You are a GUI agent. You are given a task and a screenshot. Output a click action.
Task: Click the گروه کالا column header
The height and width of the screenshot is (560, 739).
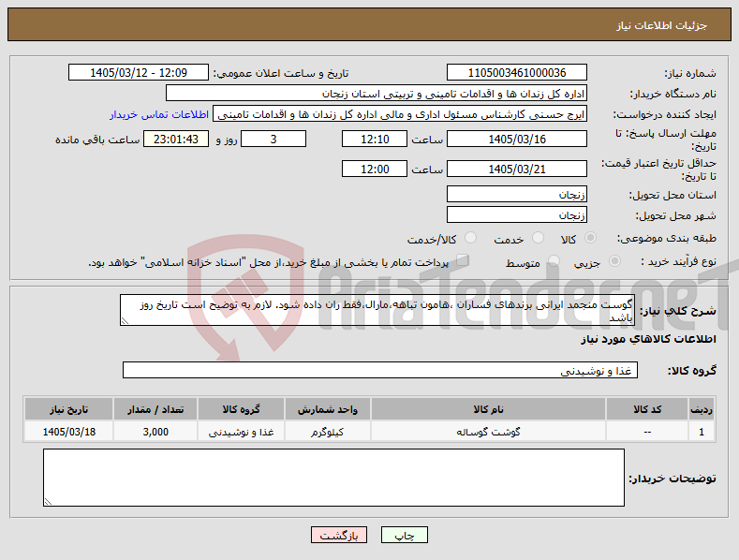click(x=241, y=409)
